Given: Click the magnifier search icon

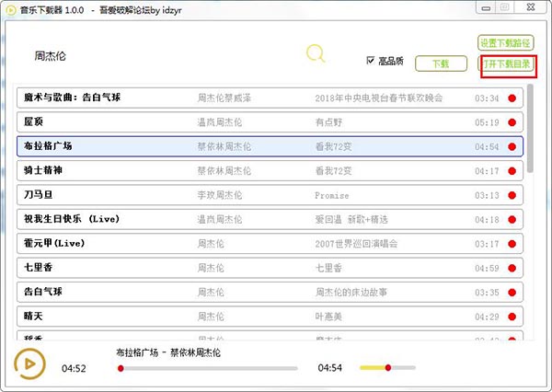Looking at the screenshot, I should [x=316, y=54].
